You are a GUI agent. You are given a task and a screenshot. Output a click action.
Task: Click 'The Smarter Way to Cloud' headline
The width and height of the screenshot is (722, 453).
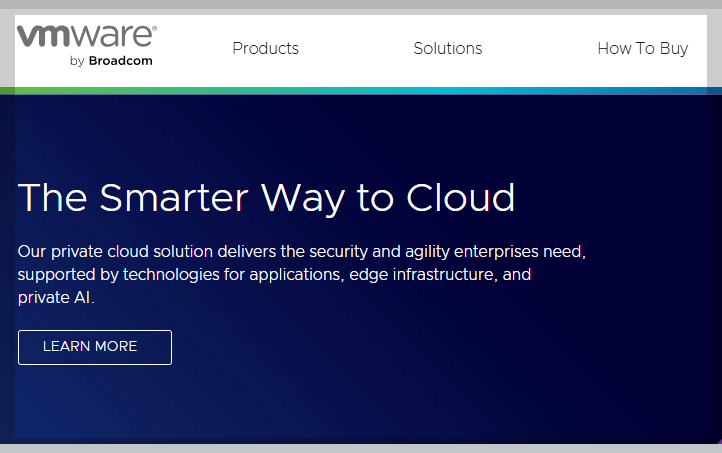click(266, 198)
